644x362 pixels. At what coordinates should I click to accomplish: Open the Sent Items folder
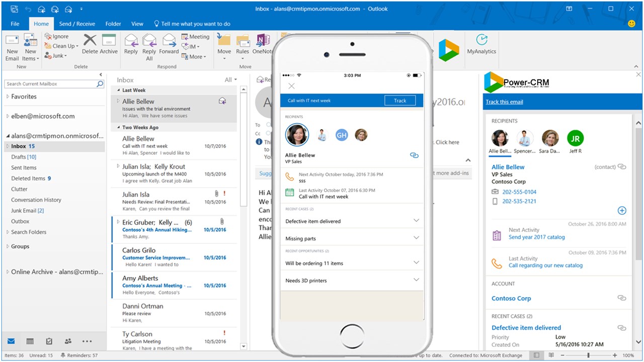(24, 168)
